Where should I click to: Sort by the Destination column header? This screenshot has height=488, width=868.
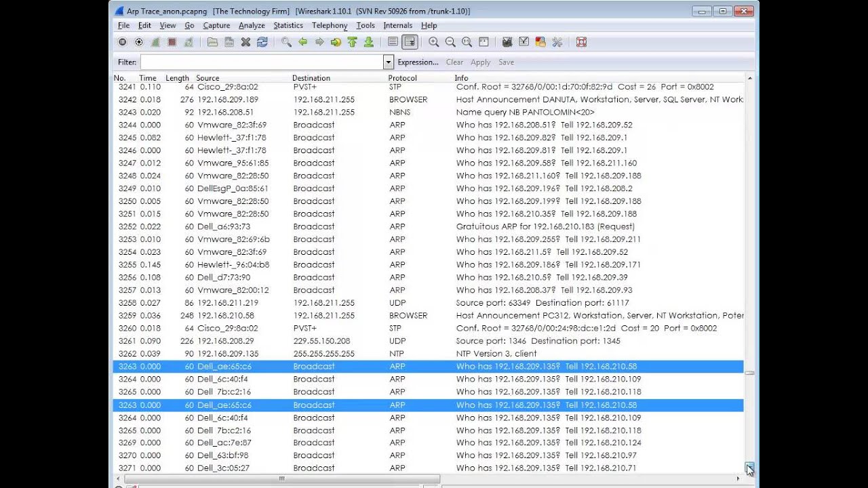coord(311,78)
